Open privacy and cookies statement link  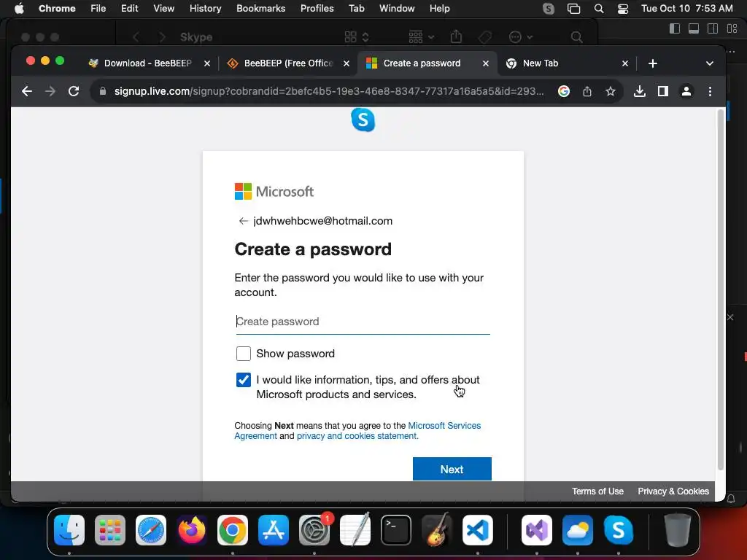point(357,436)
